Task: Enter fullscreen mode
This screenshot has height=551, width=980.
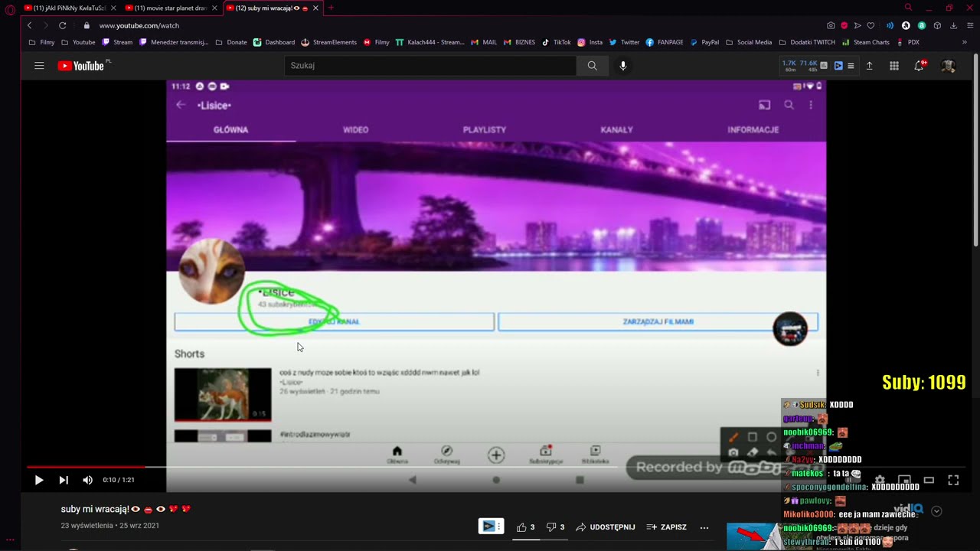Action: click(953, 480)
